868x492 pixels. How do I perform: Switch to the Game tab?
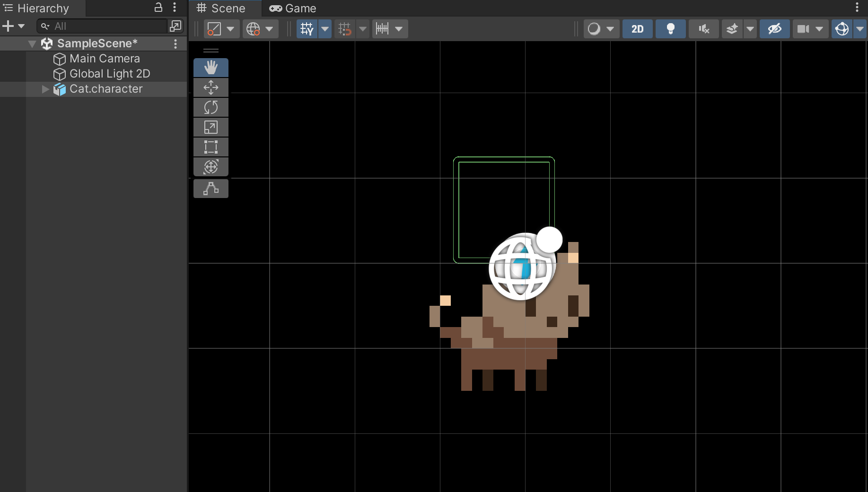293,8
